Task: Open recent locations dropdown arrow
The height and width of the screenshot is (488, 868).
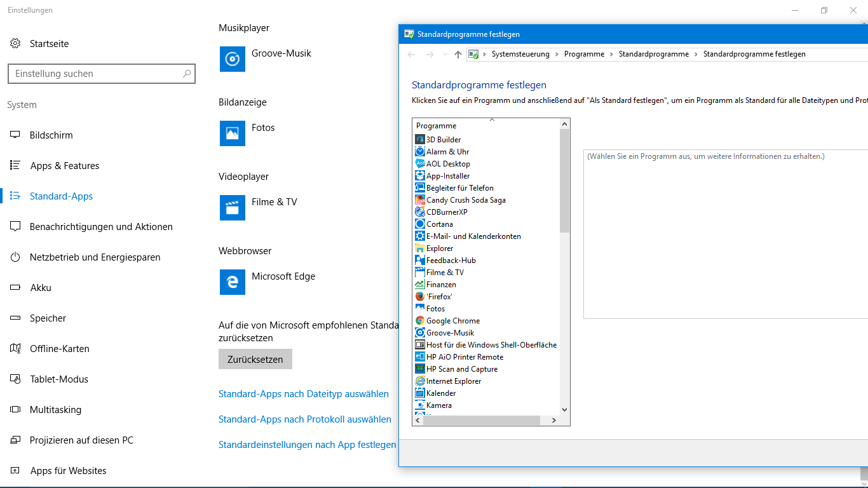Action: [x=445, y=55]
